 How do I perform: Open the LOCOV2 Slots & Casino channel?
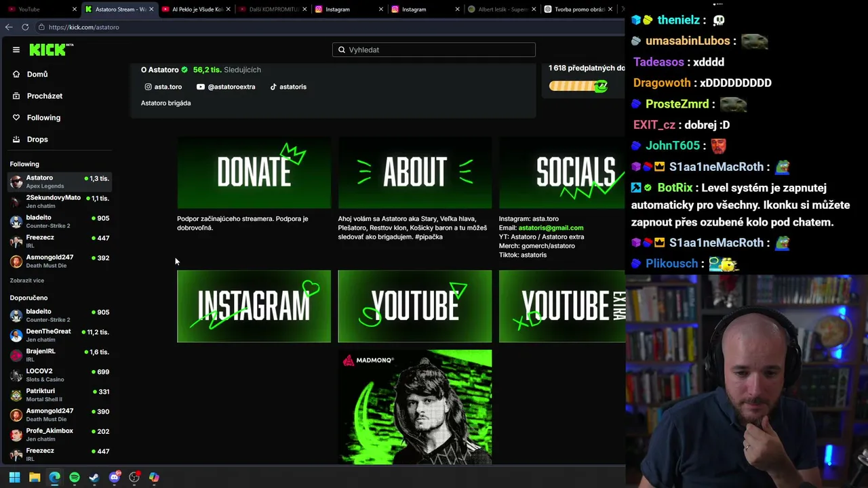(x=60, y=375)
